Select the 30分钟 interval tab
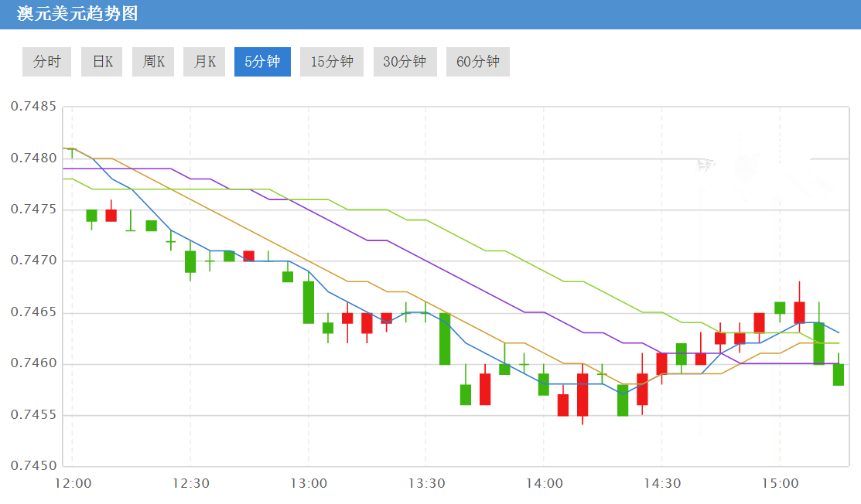 (x=405, y=62)
